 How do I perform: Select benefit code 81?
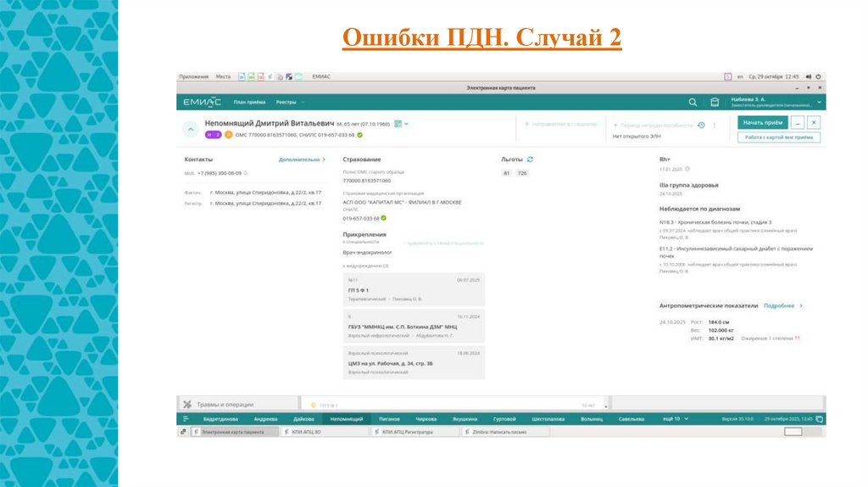click(x=507, y=173)
